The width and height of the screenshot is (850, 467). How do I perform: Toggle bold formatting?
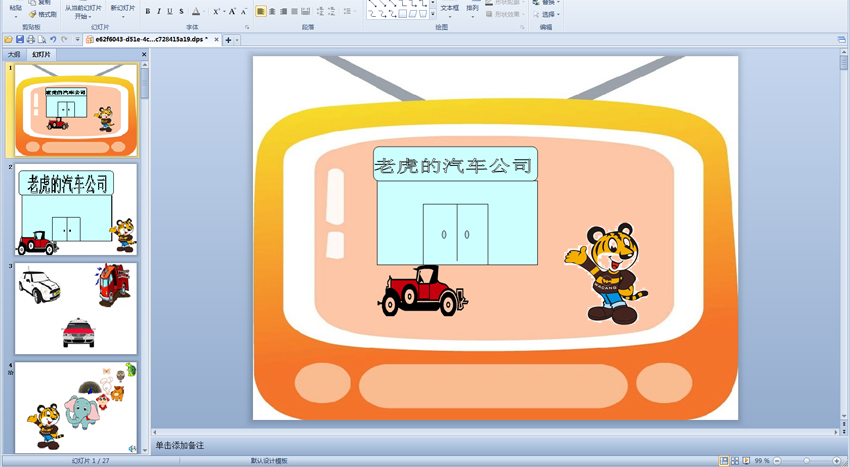(x=147, y=11)
